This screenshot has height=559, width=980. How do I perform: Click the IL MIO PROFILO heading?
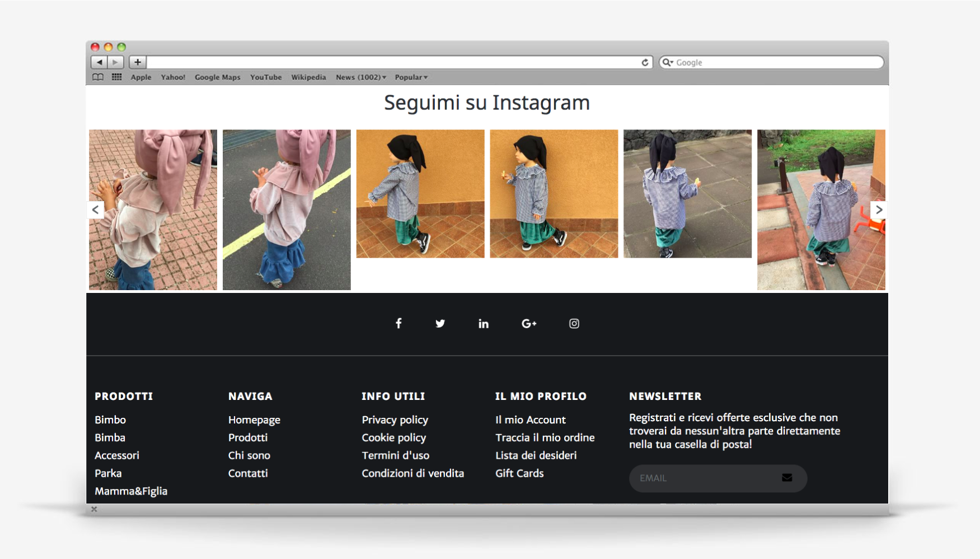(541, 396)
